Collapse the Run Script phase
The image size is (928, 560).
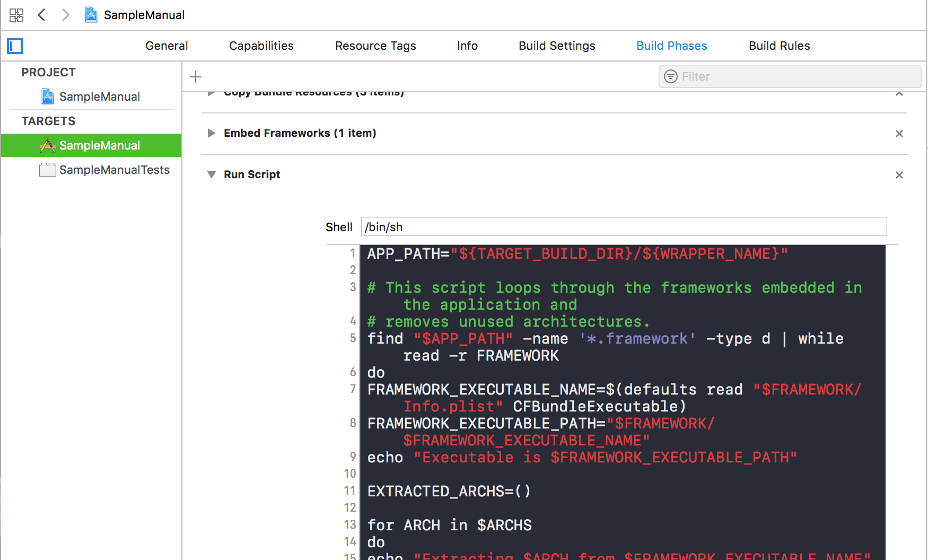click(x=212, y=174)
